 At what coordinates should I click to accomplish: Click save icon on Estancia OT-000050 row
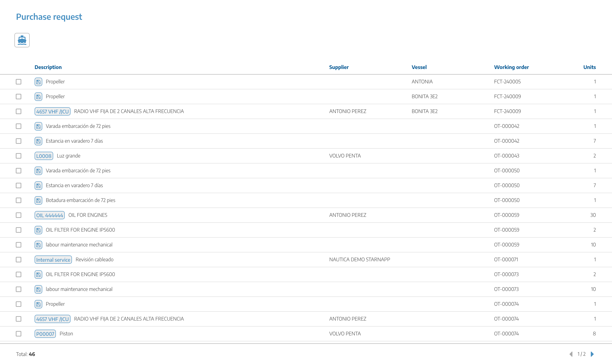click(38, 185)
